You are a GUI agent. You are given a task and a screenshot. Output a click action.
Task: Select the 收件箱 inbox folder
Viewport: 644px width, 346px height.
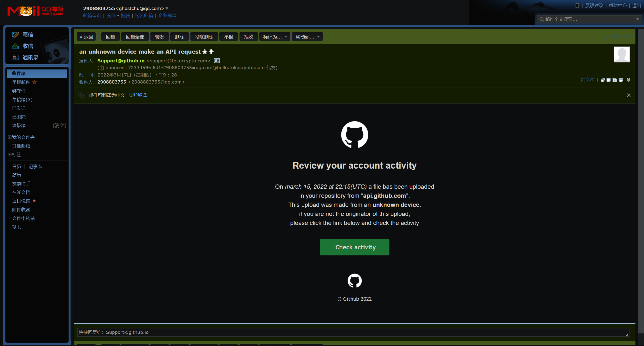tap(37, 73)
